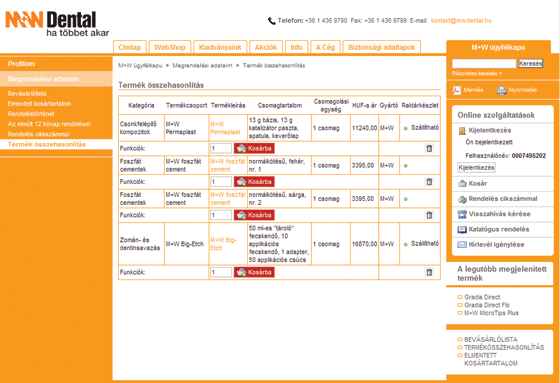The height and width of the screenshot is (383, 560).
Task: Click the quantity field for 'sárga, nr. 2' cement
Action: coord(221,215)
